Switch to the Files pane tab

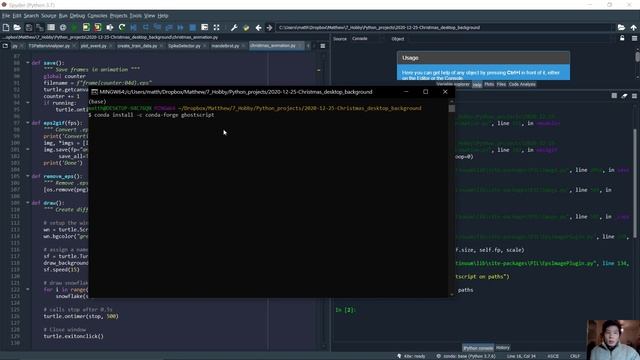[501, 84]
